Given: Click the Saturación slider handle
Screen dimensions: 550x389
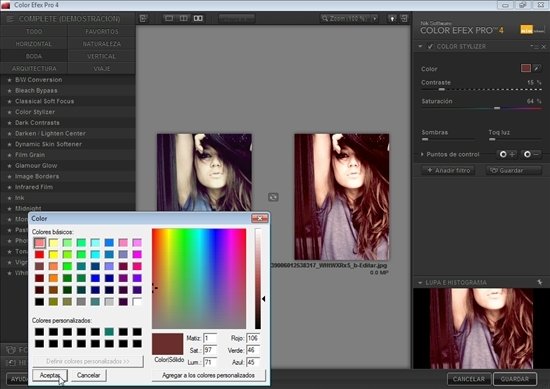Looking at the screenshot, I should [497, 108].
